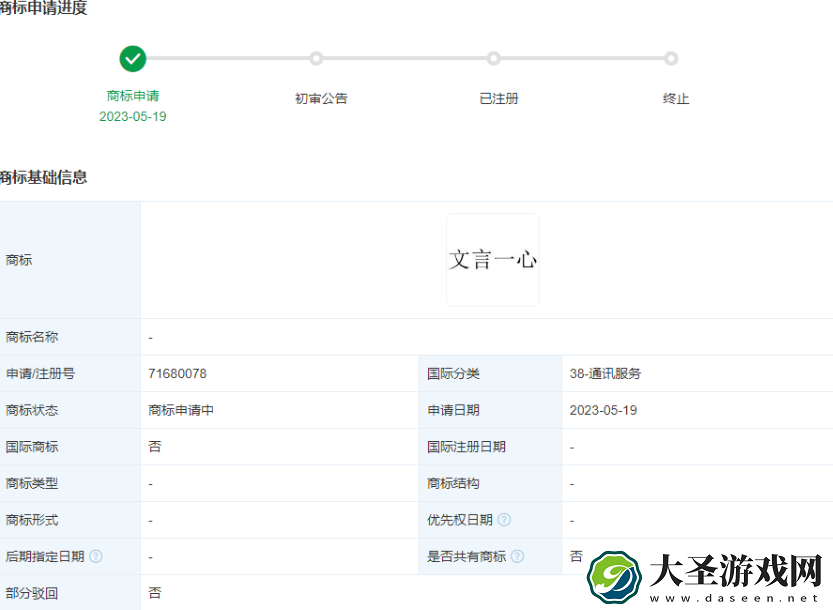Click the date 2023-05-19 under 商标申请 step
833x610 pixels.
pos(133,116)
